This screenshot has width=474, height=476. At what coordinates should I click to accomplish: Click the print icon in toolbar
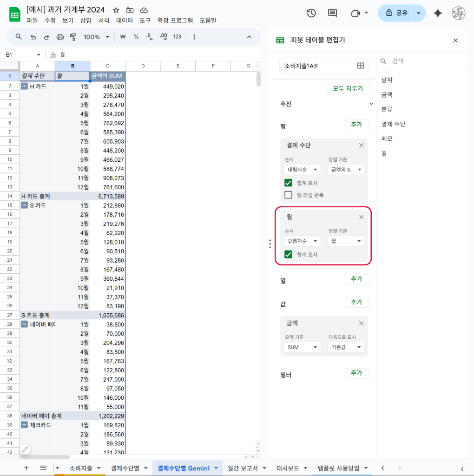point(60,37)
